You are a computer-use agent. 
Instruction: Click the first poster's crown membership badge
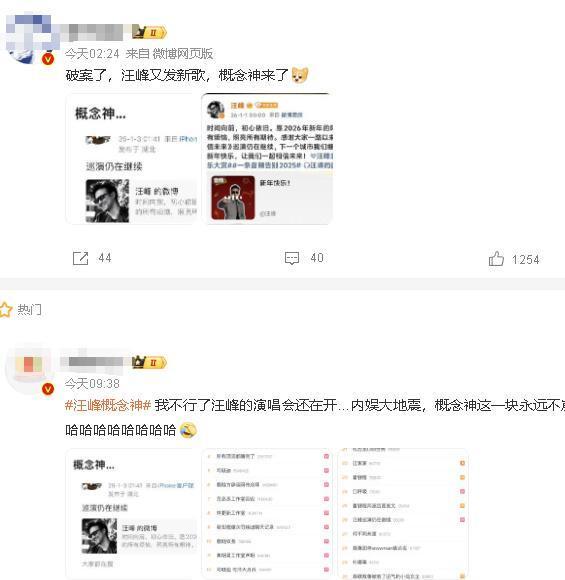click(x=149, y=33)
